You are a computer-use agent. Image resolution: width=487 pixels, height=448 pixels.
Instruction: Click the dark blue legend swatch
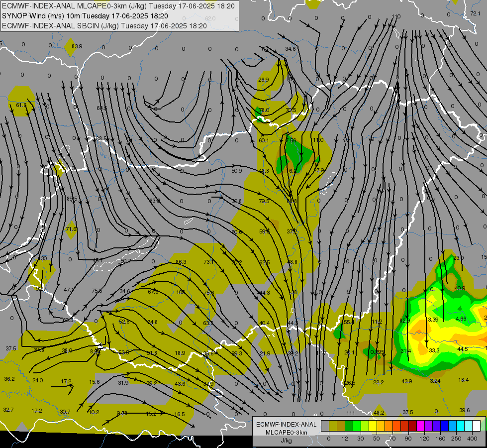(444, 426)
